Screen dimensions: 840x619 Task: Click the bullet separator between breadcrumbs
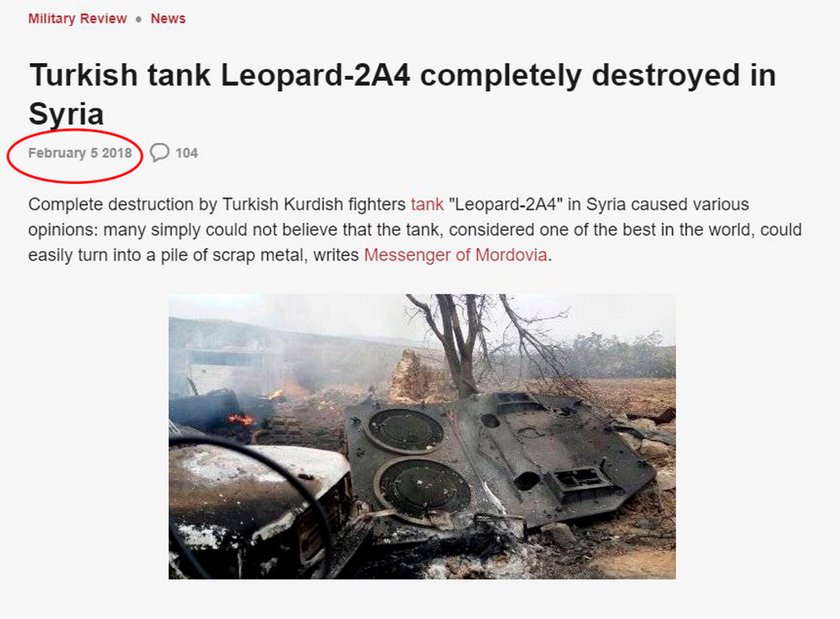click(139, 19)
